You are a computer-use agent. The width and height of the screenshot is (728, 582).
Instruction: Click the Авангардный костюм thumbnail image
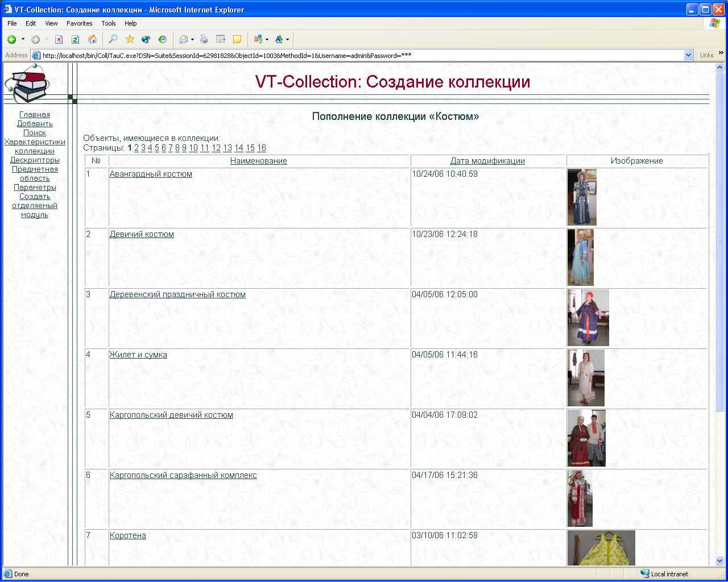tap(582, 197)
